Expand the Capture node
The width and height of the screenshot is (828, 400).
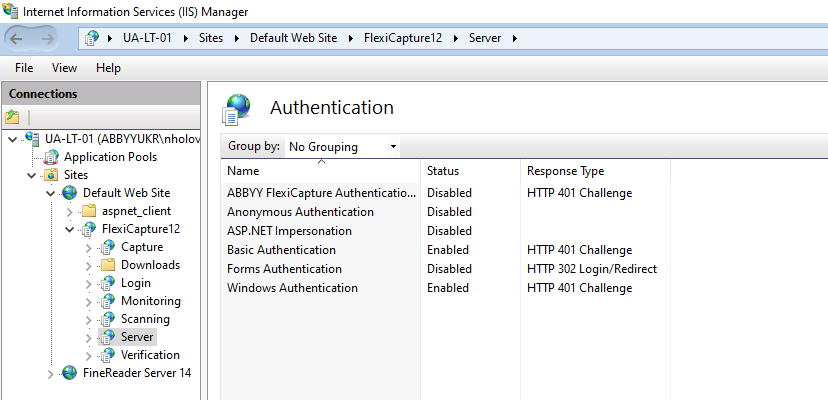89,247
